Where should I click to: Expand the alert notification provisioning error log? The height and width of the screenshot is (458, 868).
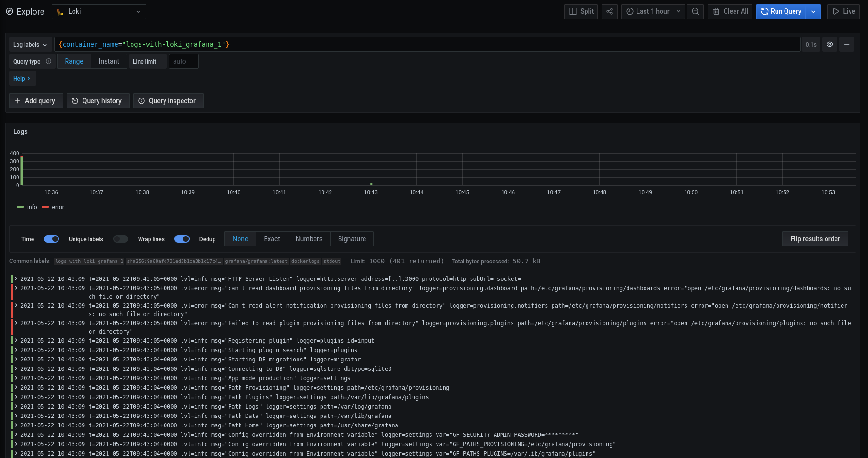[16, 306]
